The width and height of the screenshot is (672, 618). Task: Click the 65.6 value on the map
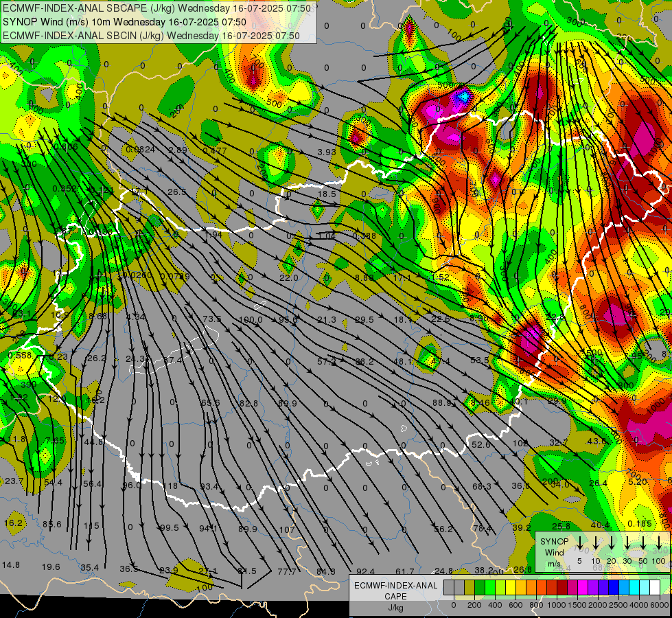210,403
